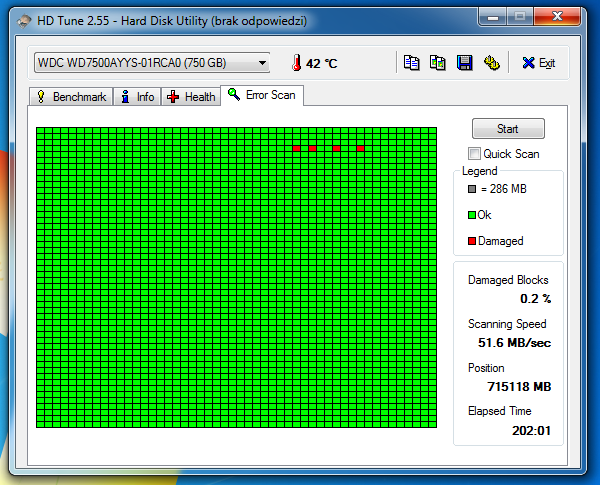Click the first red damaged block in grid
Screen dimensions: 600x485
click(x=297, y=149)
